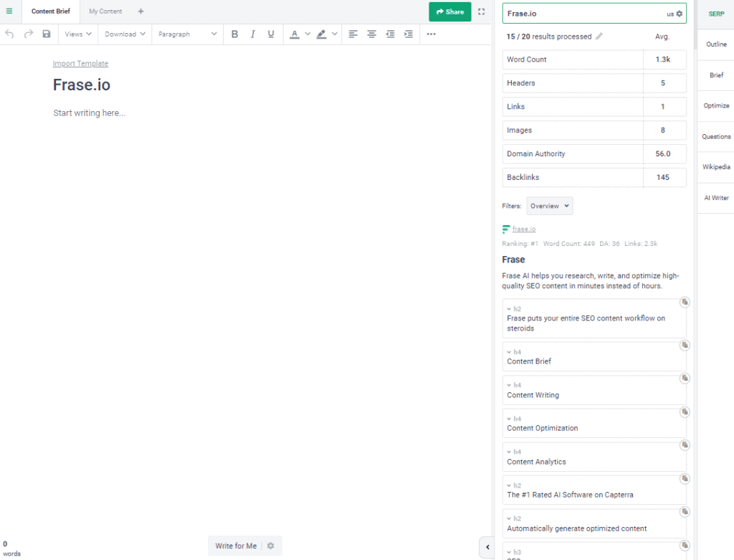Align text center

(372, 34)
